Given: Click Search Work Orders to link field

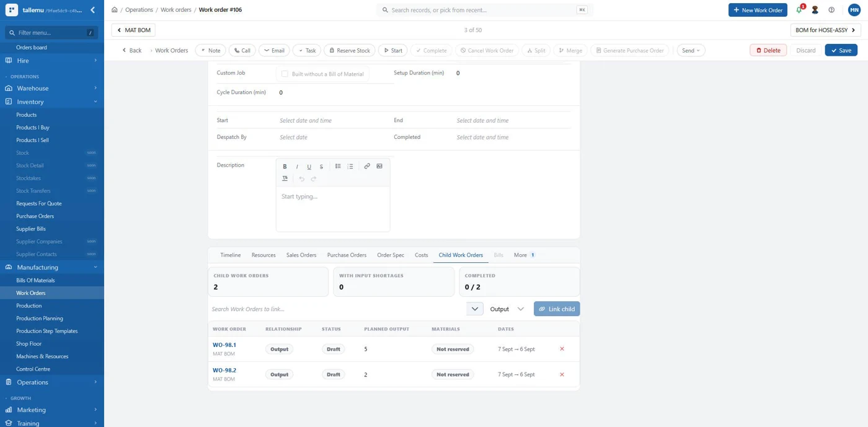Looking at the screenshot, I should 337,309.
